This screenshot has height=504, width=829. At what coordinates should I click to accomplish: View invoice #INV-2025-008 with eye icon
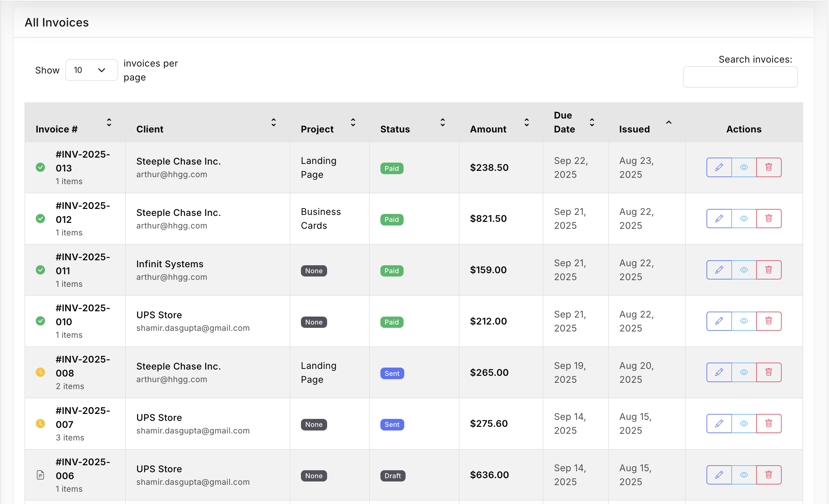coord(744,372)
